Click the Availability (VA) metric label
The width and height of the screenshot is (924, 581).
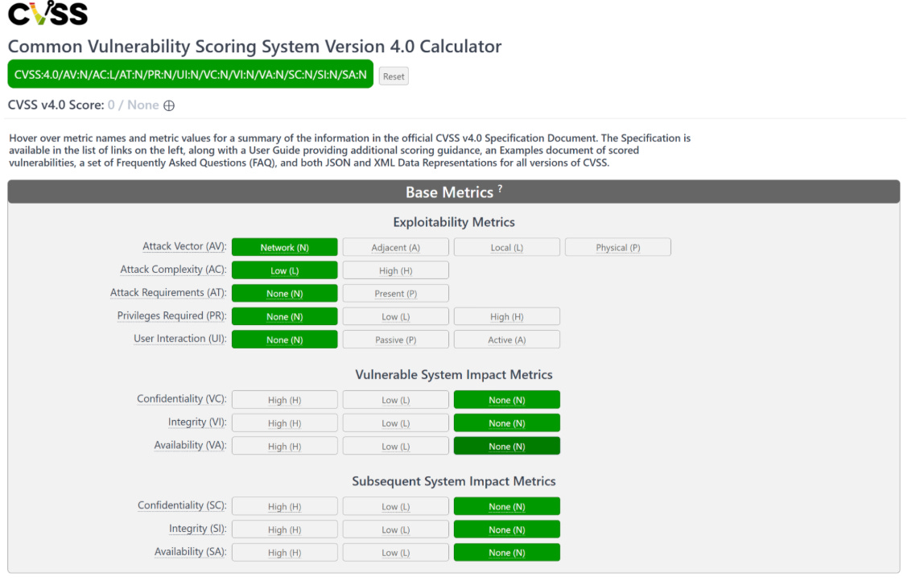[190, 445]
